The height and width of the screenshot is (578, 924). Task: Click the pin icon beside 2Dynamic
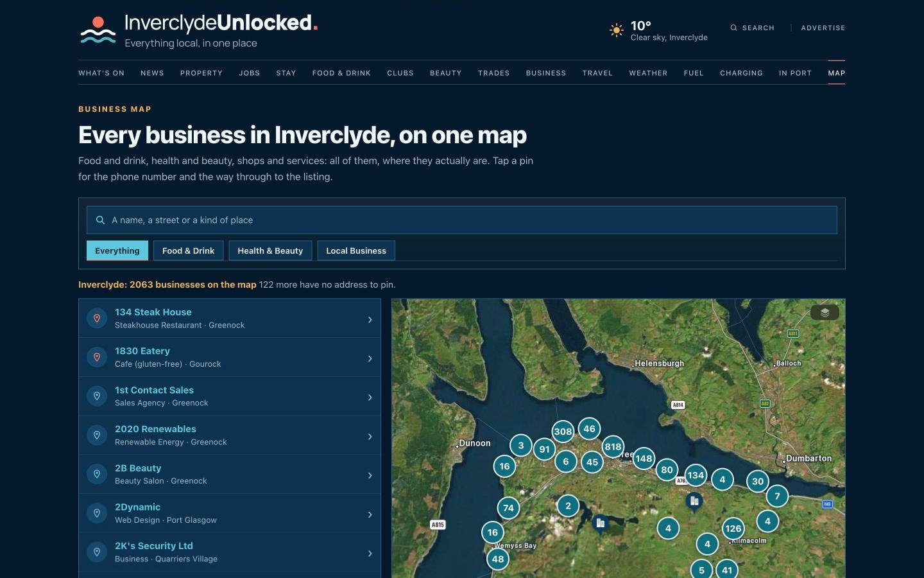[97, 513]
